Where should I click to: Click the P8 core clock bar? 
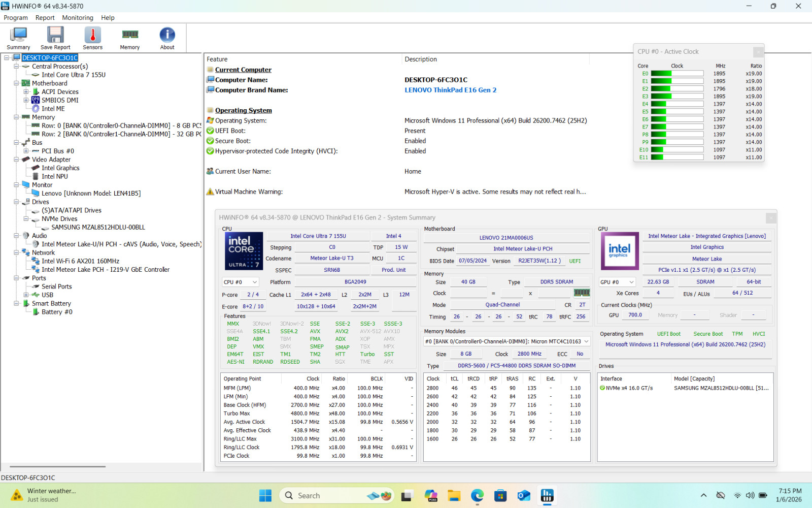point(677,135)
